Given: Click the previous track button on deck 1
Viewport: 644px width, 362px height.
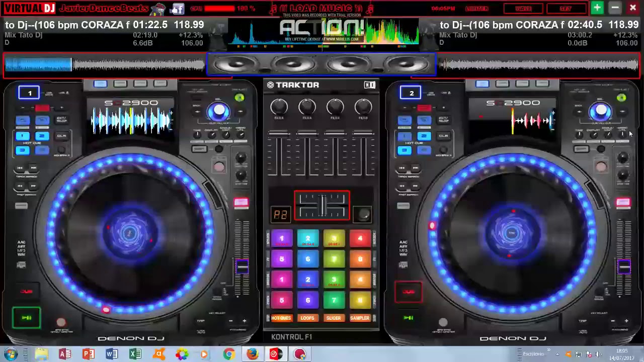Looking at the screenshot, I should coord(20,168).
